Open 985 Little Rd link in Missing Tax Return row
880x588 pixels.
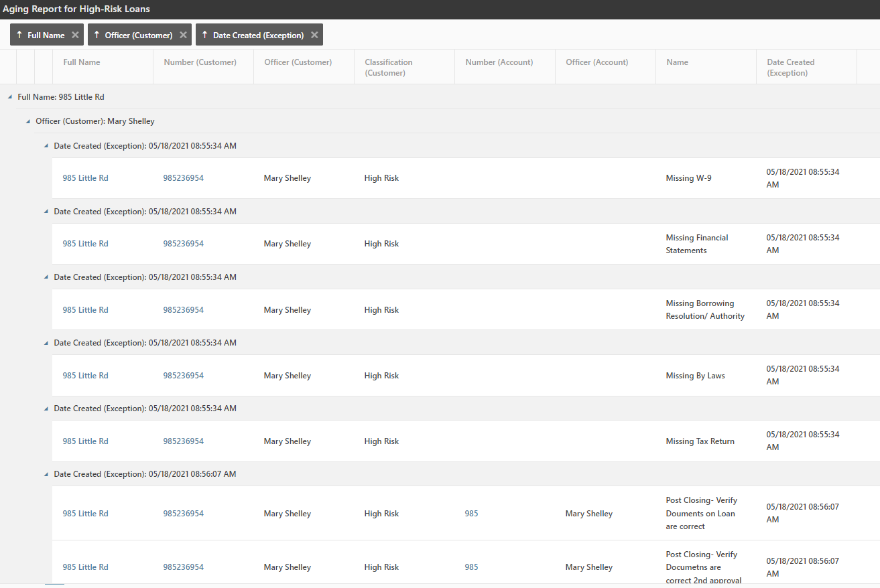tap(85, 441)
